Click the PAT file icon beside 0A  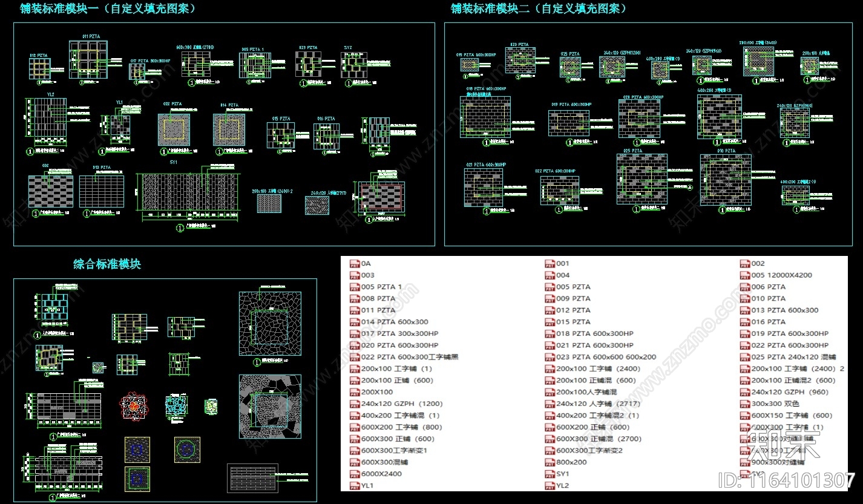tap(355, 264)
